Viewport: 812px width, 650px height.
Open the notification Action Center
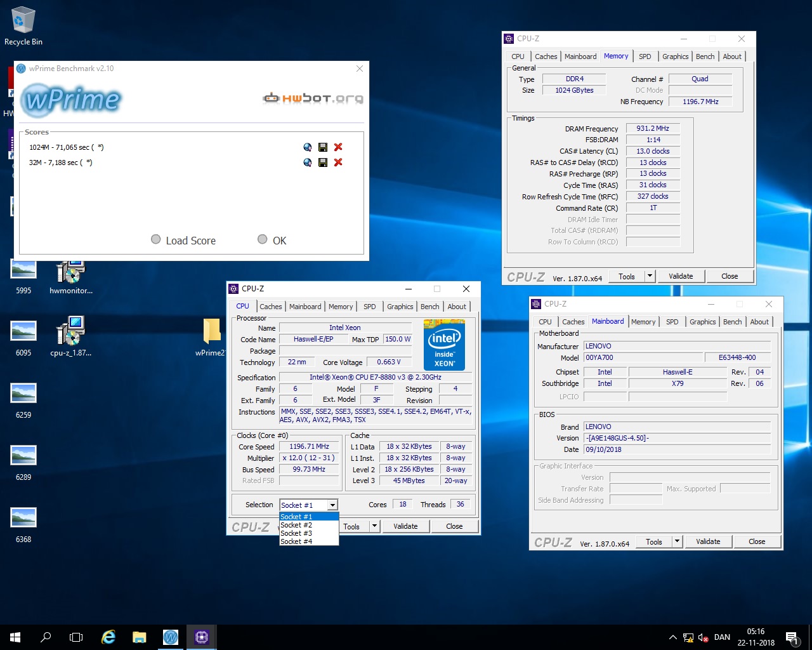[x=791, y=637]
